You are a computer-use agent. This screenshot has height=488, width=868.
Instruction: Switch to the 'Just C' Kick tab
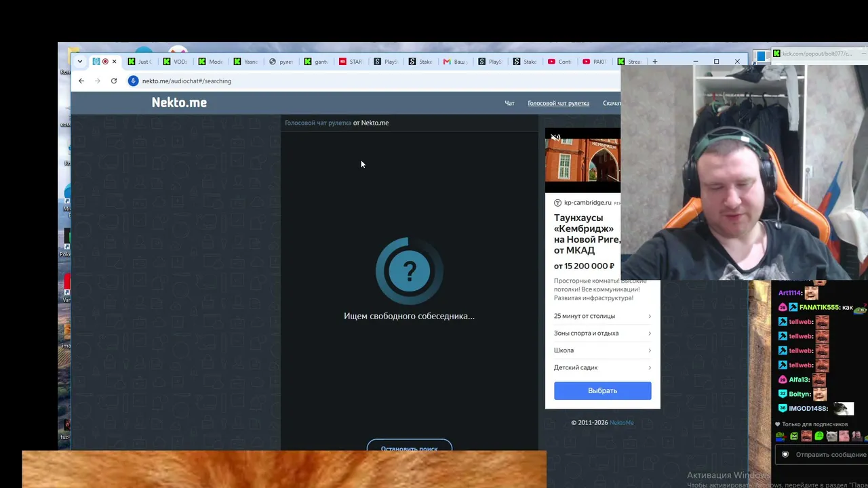[x=139, y=62]
